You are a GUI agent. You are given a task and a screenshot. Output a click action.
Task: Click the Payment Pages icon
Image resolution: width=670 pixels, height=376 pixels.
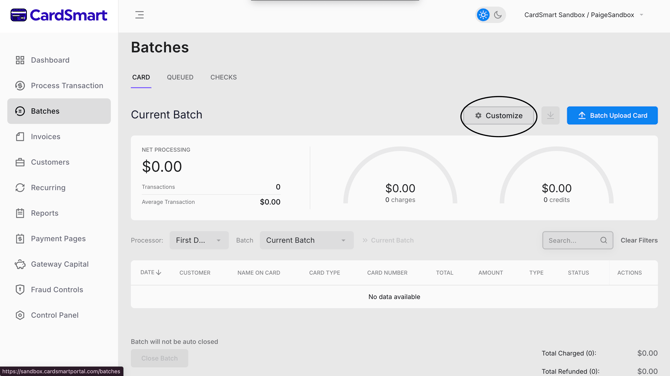[20, 238]
